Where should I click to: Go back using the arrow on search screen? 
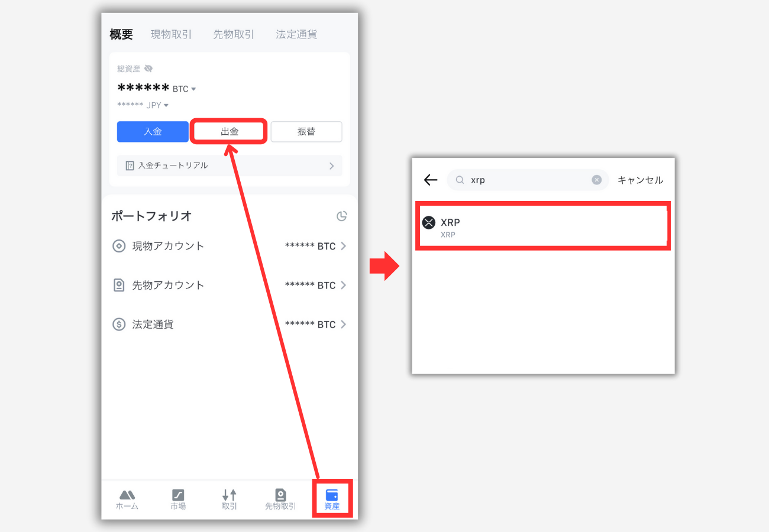click(429, 180)
